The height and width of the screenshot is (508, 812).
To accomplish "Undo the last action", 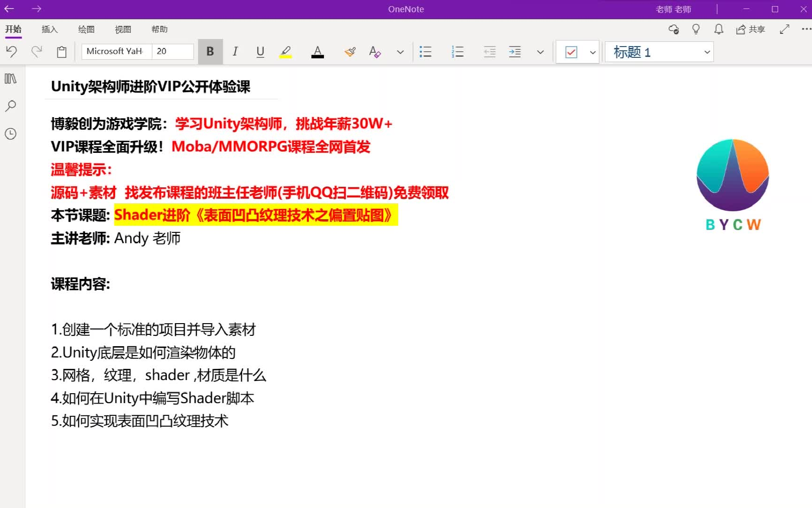I will [12, 52].
